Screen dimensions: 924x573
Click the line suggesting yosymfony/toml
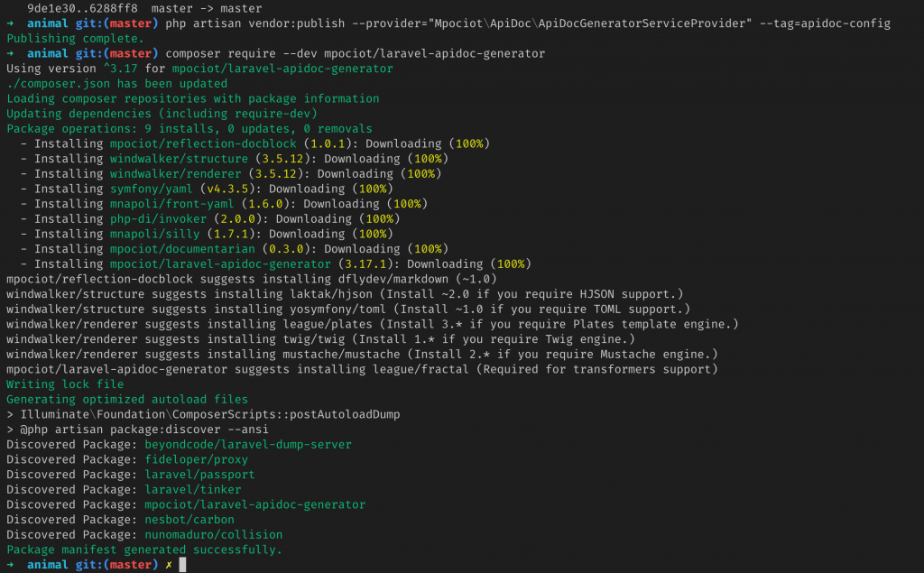(x=348, y=309)
